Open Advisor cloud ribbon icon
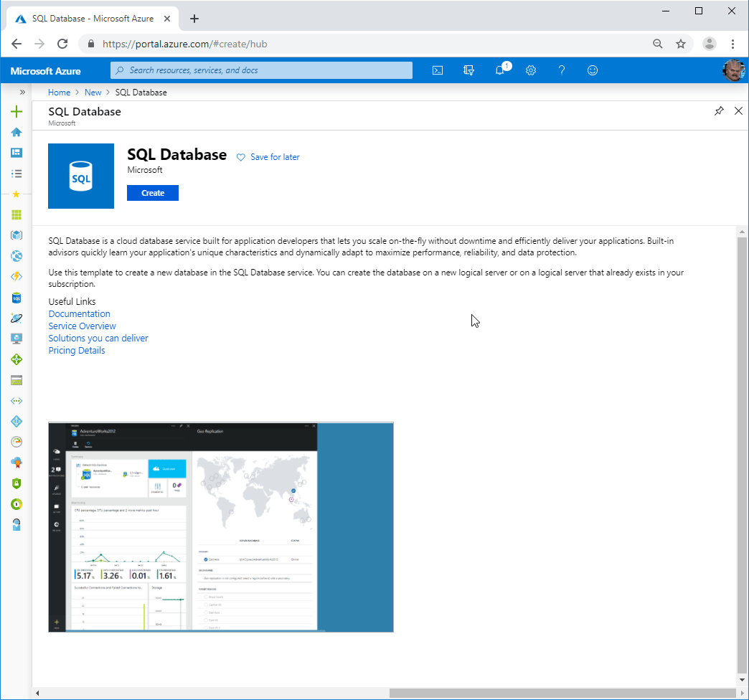Image resolution: width=749 pixels, height=700 pixels. pos(17,462)
